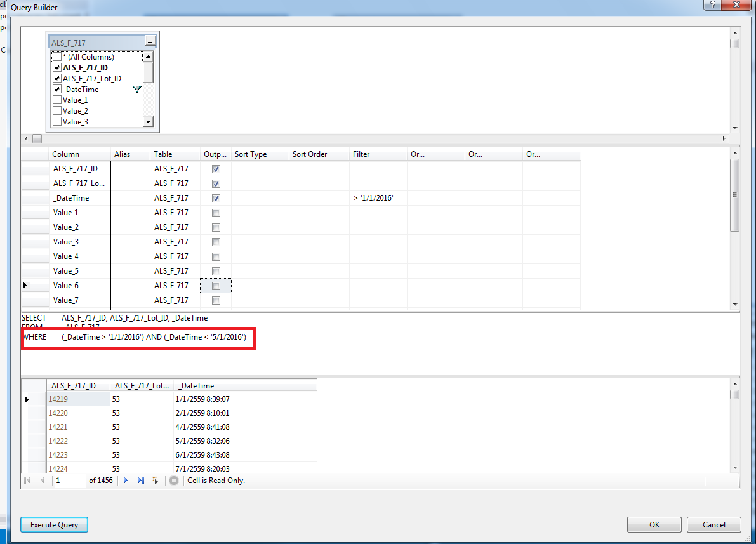The width and height of the screenshot is (756, 544).
Task: Click filter funnel icon beside _DateTime
Action: tap(136, 90)
